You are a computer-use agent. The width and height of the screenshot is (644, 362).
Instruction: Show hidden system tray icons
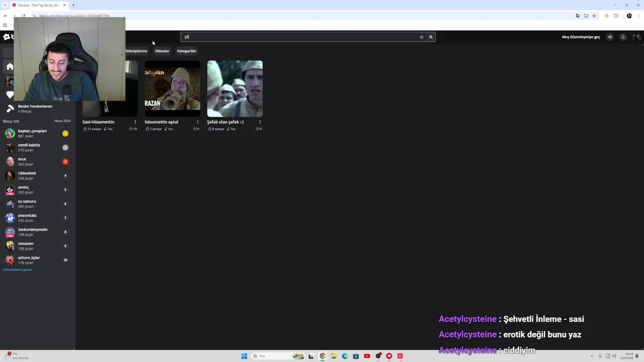pos(592,356)
